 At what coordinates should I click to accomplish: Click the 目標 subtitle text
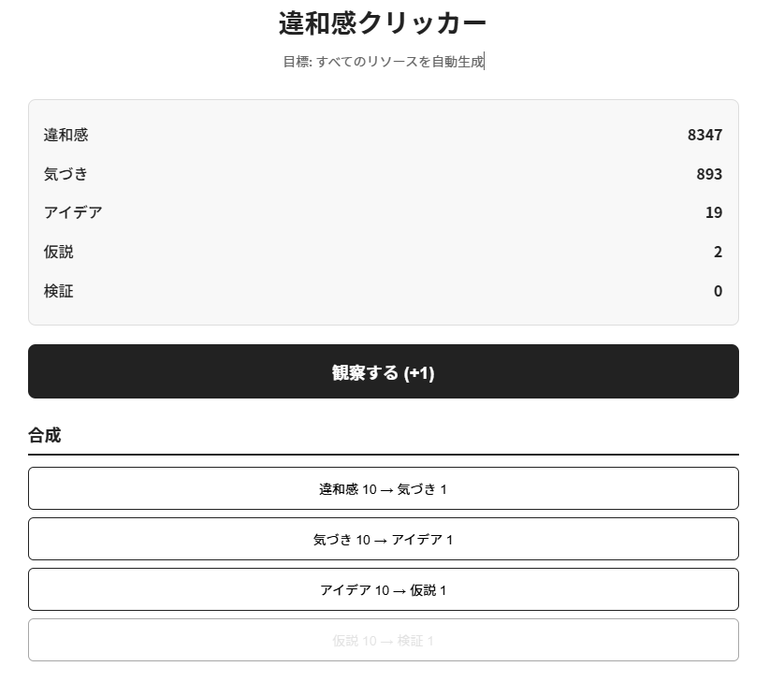[x=383, y=63]
